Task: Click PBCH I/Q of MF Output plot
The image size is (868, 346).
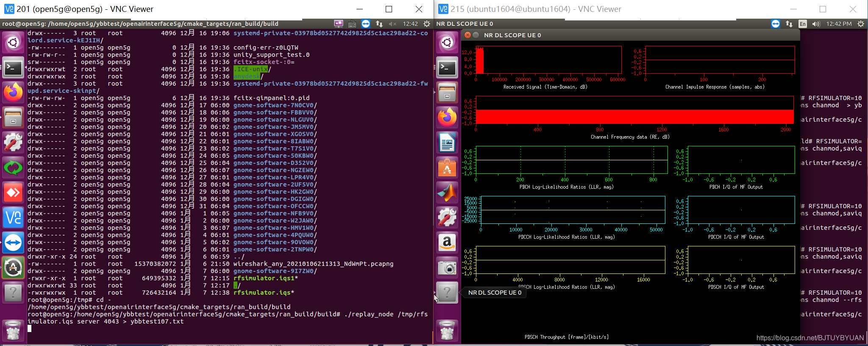Action: pyautogui.click(x=741, y=160)
